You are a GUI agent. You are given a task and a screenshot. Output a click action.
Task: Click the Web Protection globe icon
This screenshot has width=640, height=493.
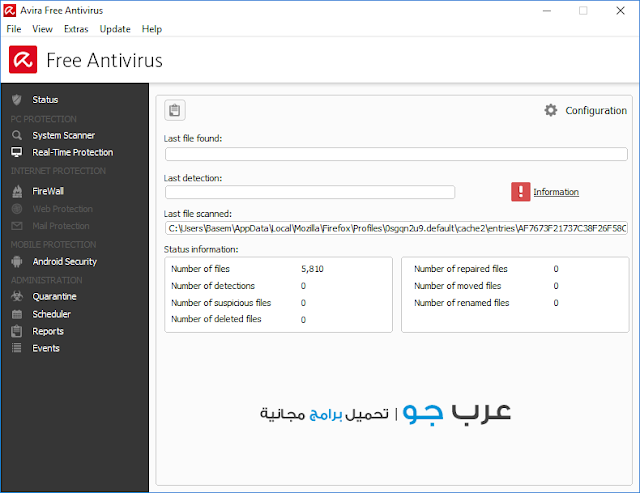tap(17, 209)
